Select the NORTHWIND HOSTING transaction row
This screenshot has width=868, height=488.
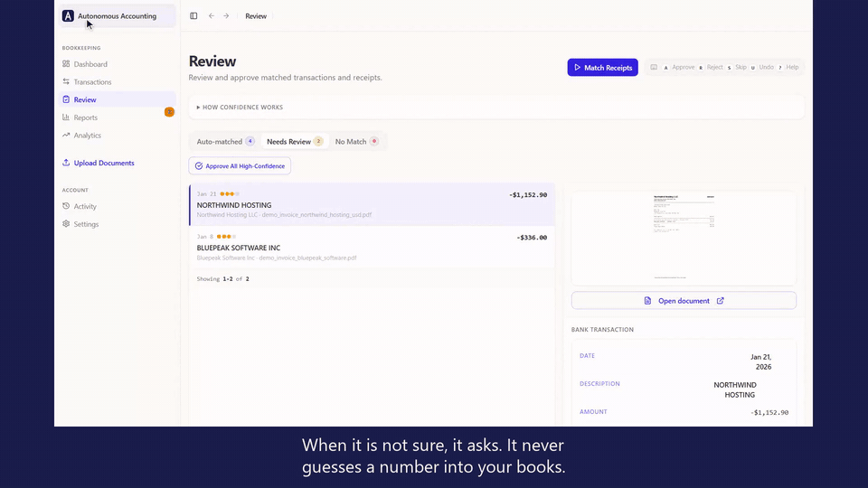point(372,204)
